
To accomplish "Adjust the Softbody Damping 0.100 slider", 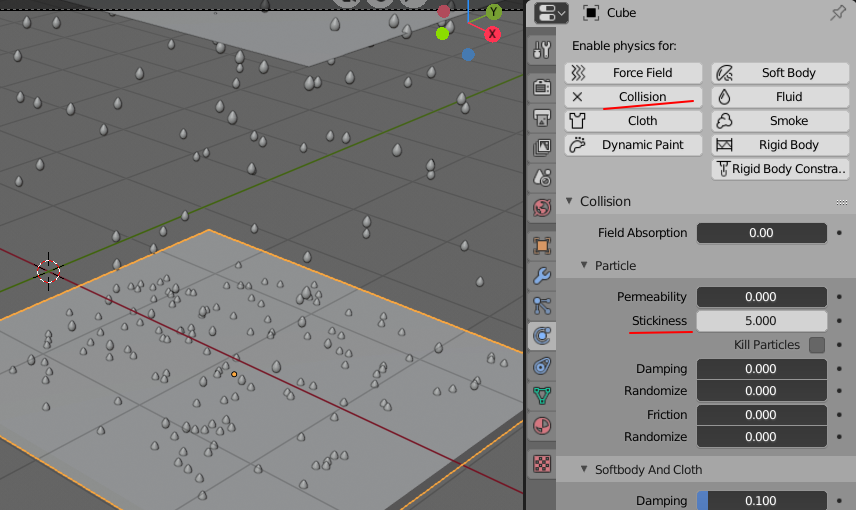I will (762, 500).
